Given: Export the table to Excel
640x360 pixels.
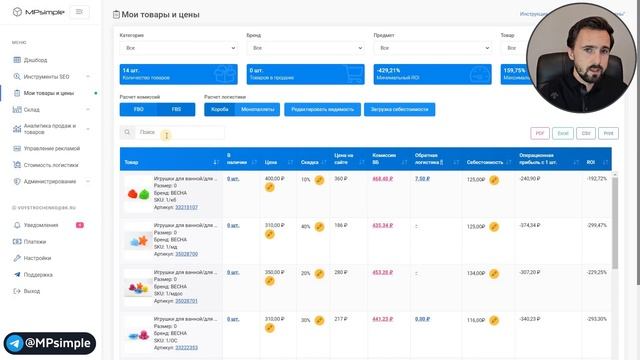Looking at the screenshot, I should [563, 133].
